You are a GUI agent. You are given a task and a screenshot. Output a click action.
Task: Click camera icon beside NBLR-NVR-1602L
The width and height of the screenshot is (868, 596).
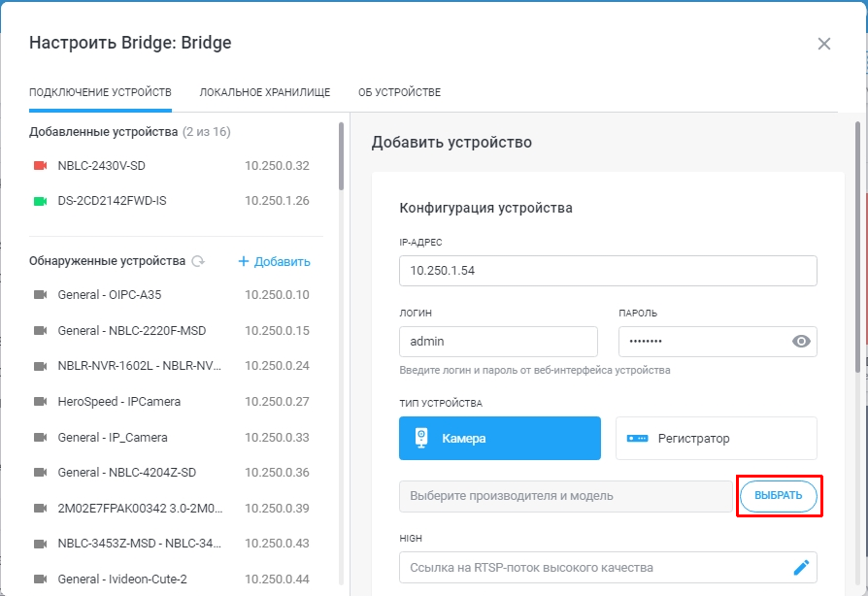point(41,366)
